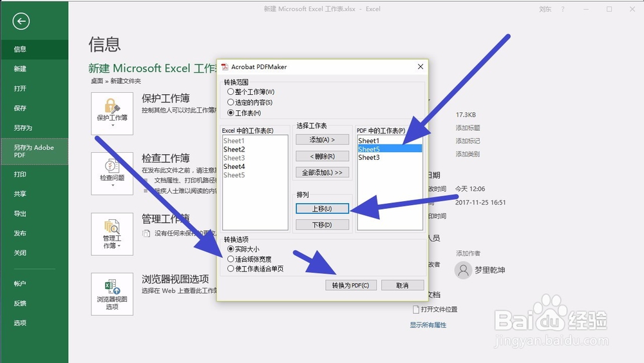The height and width of the screenshot is (363, 644).
Task: Click the < 删除(R) button
Action: pos(323,156)
